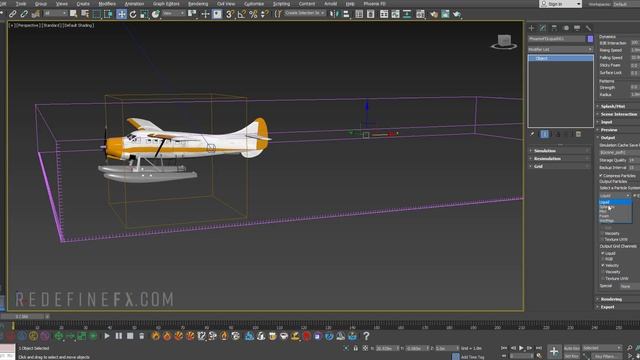The image size is (640, 360).
Task: Open the particle system Liquid combo box
Action: click(615, 196)
